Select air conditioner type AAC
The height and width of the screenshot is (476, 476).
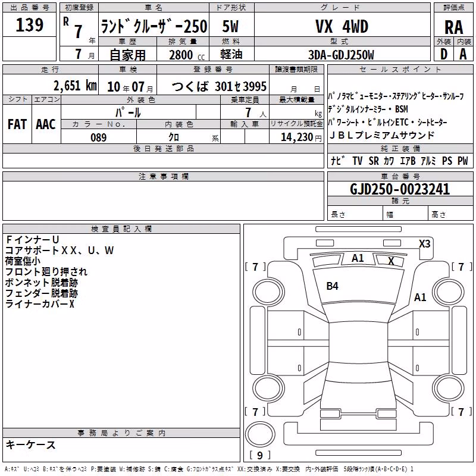click(x=46, y=124)
